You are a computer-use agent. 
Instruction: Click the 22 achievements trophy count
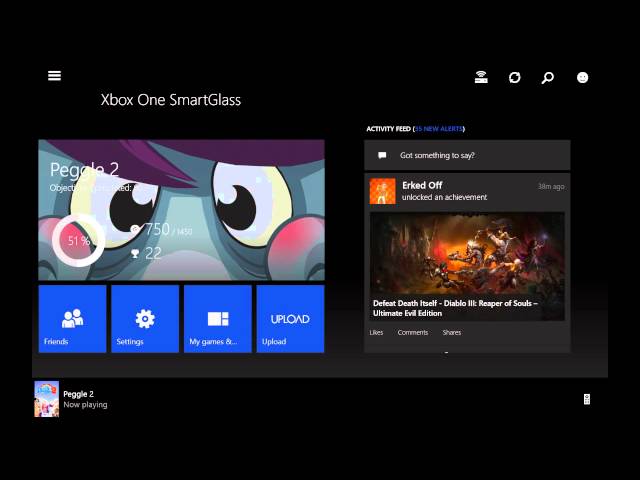click(x=153, y=253)
